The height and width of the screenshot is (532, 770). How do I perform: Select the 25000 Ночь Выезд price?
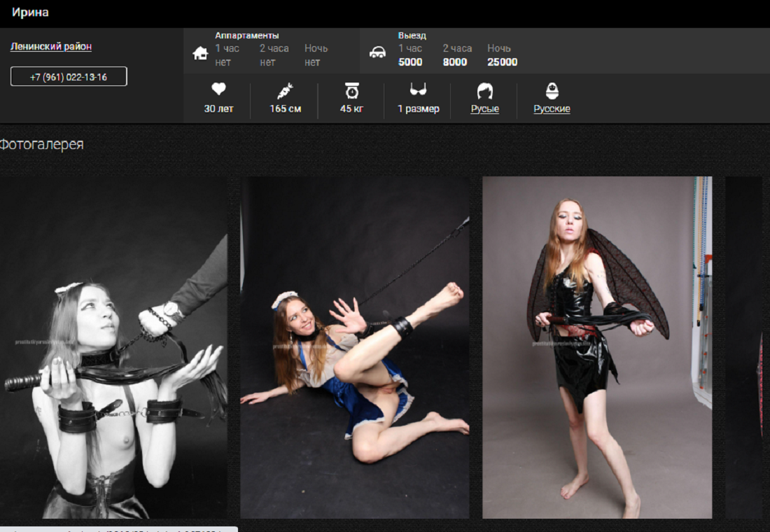point(502,62)
